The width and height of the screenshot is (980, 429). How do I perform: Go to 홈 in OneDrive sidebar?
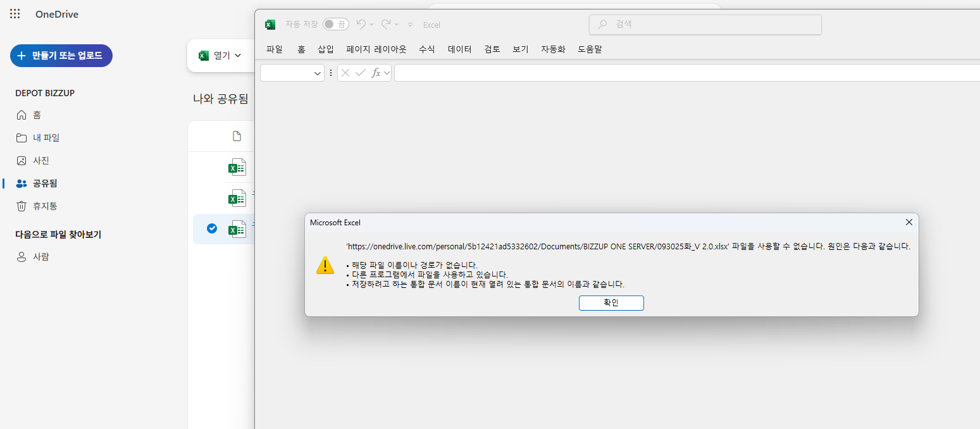[x=37, y=115]
